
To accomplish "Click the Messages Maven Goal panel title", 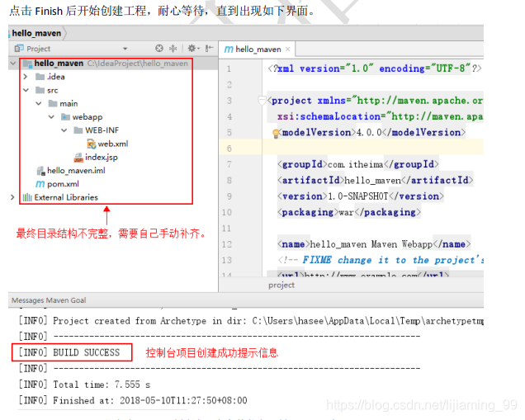I will click(49, 300).
